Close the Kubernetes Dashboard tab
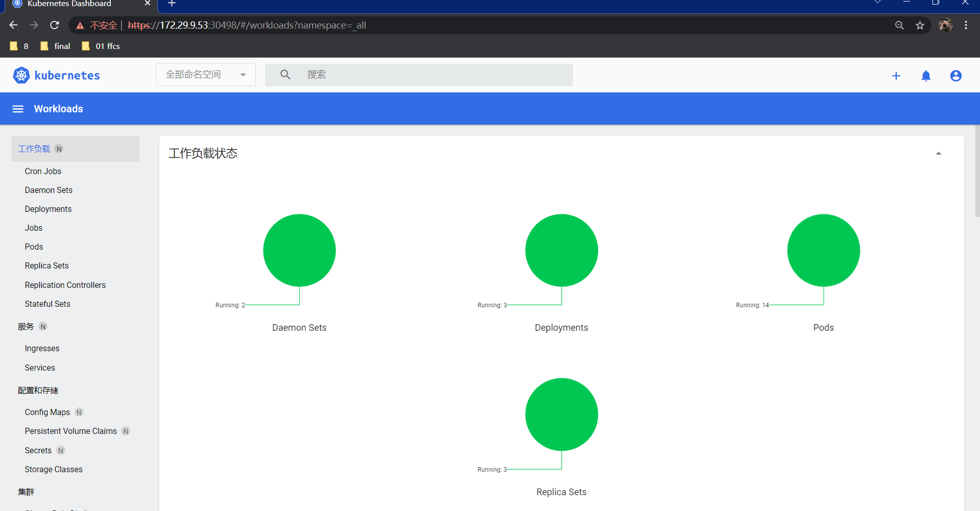Screen dimensions: 980x511 [x=148, y=4]
